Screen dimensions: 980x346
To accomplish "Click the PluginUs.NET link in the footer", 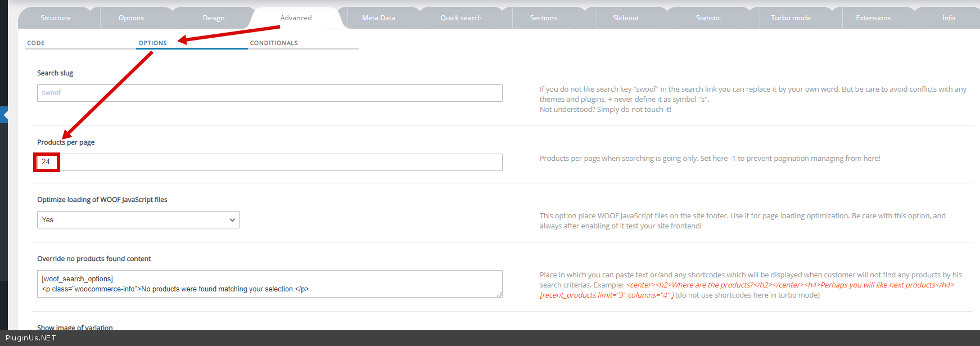I will point(31,338).
